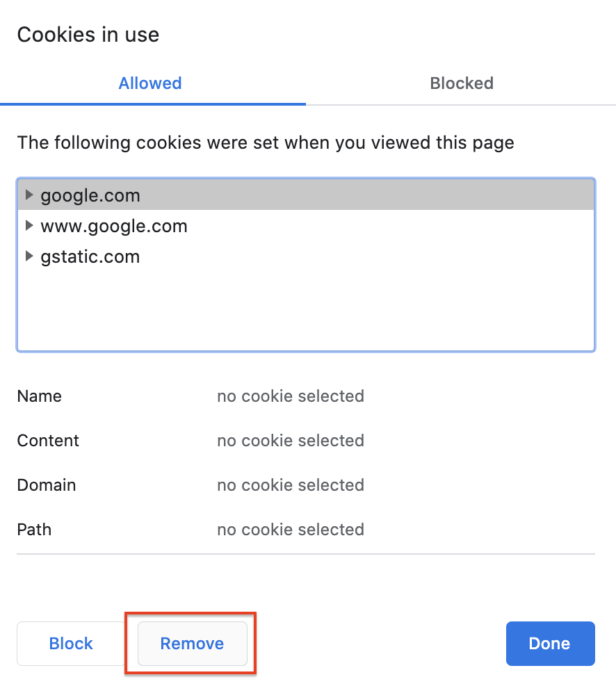This screenshot has height=684, width=616.
Task: Select the www.google.com cookie entry
Action: pyautogui.click(x=114, y=227)
